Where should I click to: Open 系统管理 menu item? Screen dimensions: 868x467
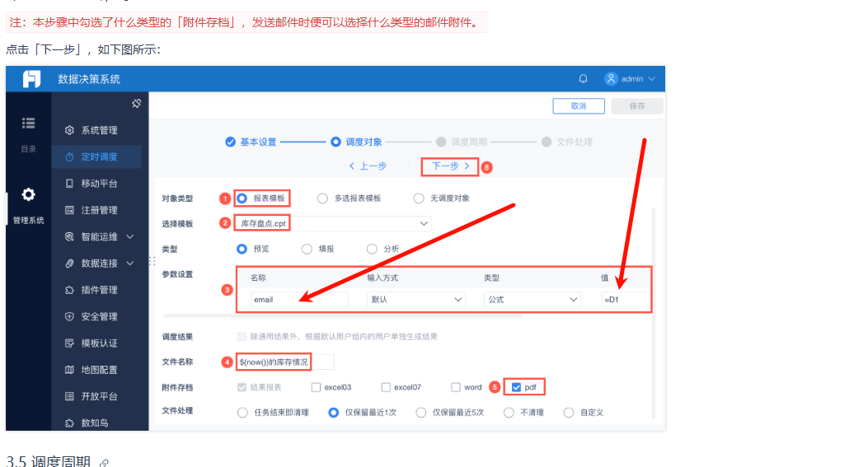tap(96, 130)
